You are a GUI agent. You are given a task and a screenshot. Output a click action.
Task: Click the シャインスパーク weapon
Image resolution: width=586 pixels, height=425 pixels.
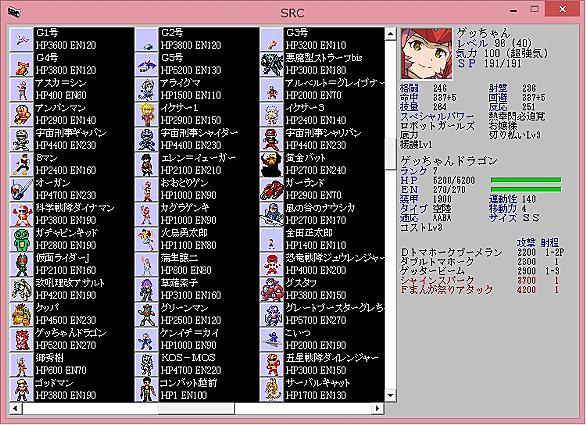point(437,280)
